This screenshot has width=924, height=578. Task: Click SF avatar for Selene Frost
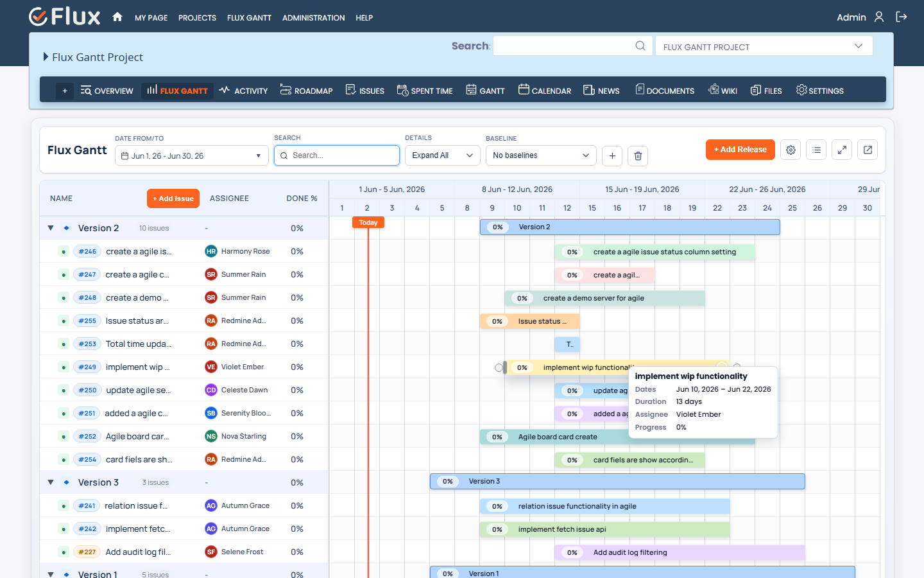(x=211, y=552)
